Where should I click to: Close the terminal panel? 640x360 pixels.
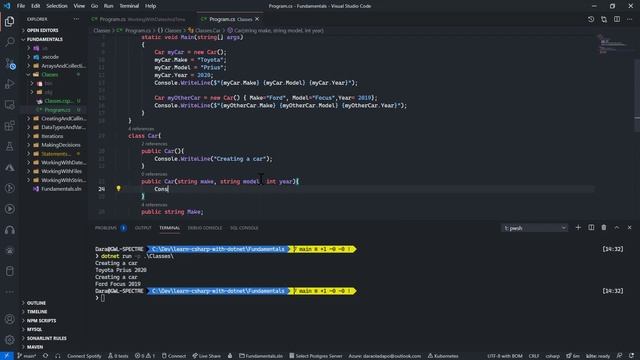point(629,228)
